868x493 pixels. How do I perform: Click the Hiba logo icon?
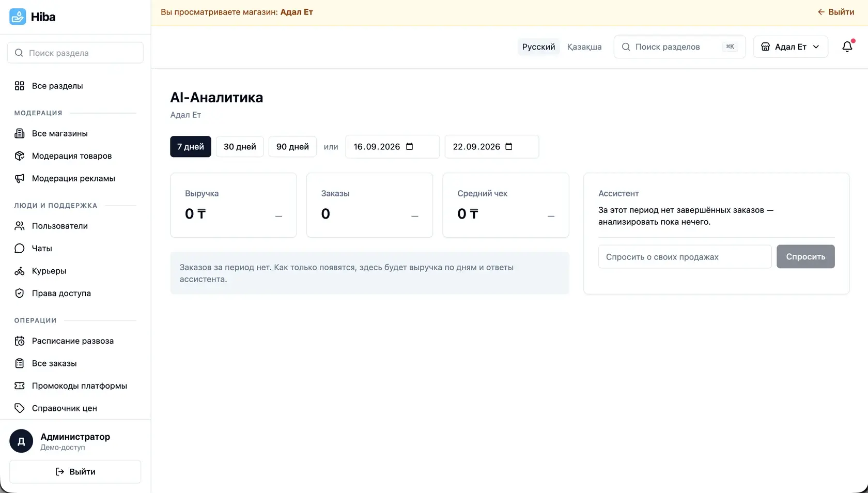[18, 17]
